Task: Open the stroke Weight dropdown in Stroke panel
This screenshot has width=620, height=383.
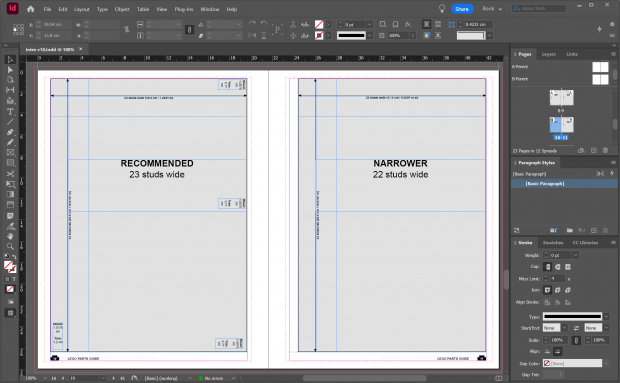Action: point(576,255)
